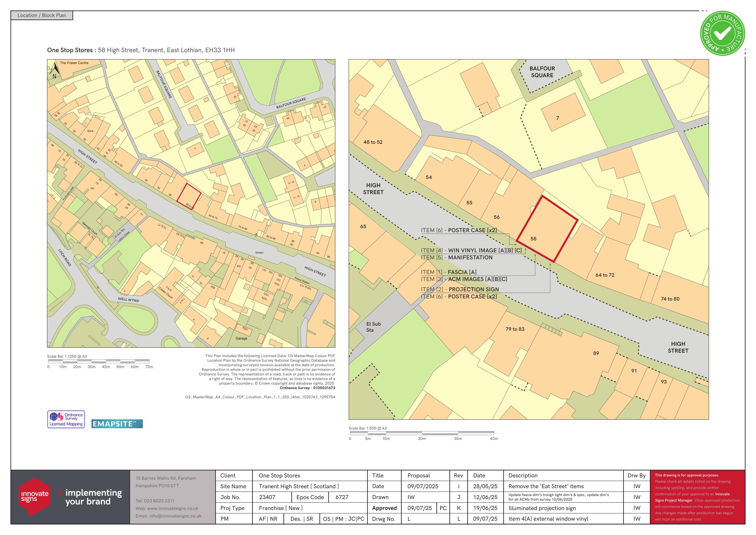Click the "implementing your brand" tagline
This screenshot has width=756, height=535.
(94, 497)
